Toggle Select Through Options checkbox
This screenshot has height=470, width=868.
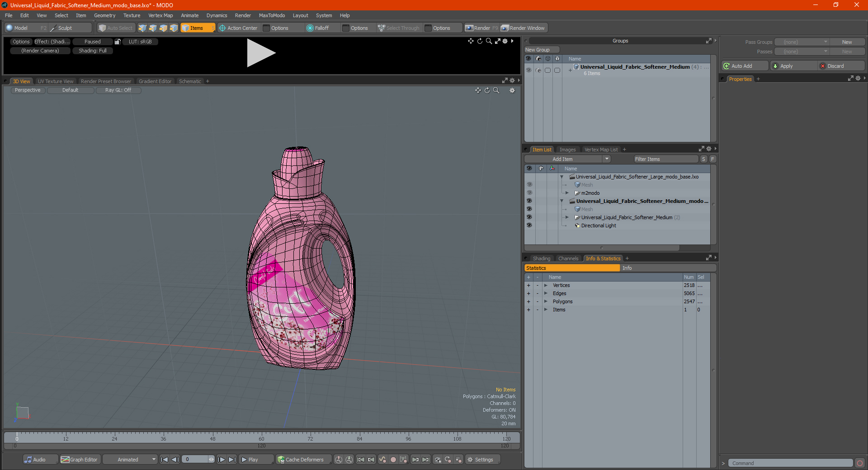coord(429,28)
